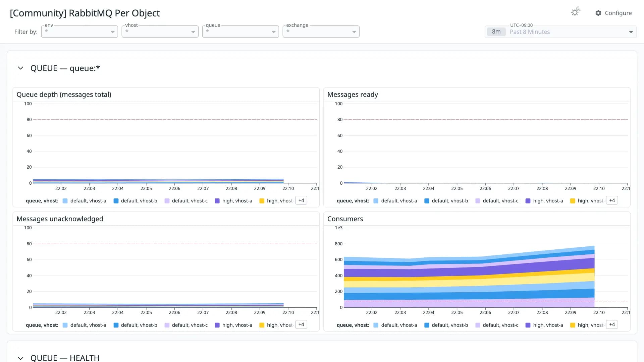Viewport: 644px width, 362px height.
Task: Open the Configure settings link
Action: 613,13
